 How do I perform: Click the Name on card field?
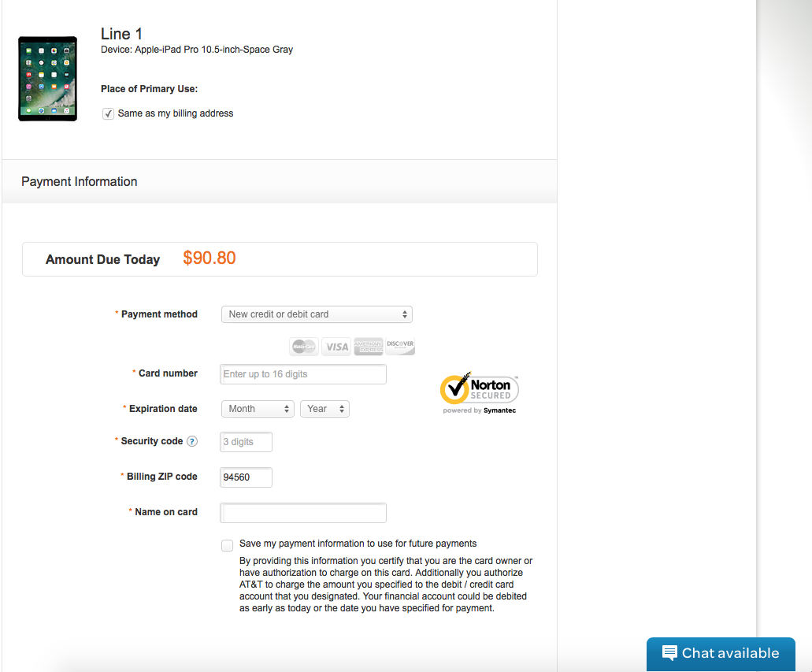tap(303, 512)
